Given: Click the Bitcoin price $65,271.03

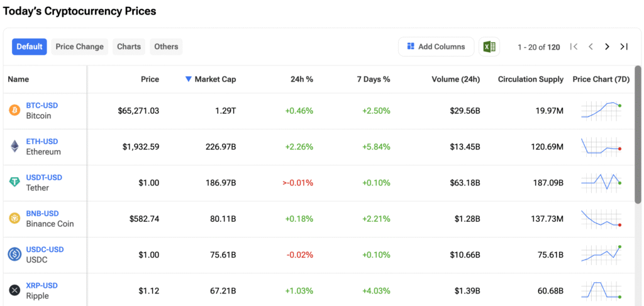Looking at the screenshot, I should 138,111.
